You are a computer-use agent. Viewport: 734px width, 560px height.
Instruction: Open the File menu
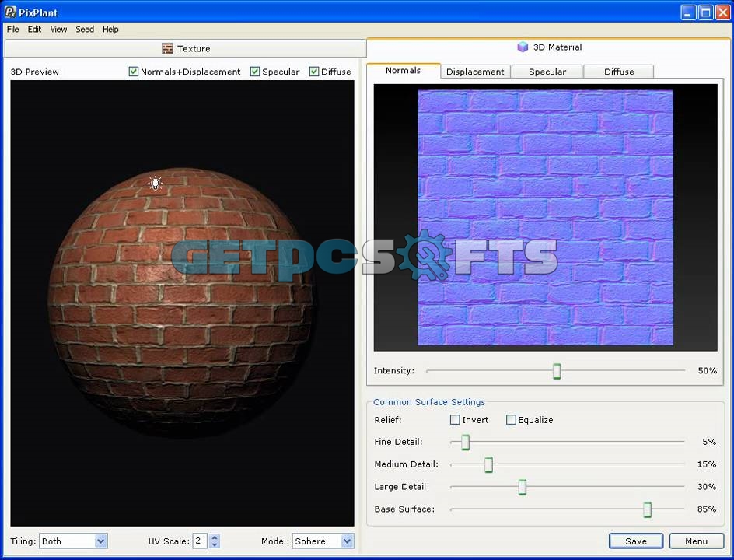[x=12, y=29]
